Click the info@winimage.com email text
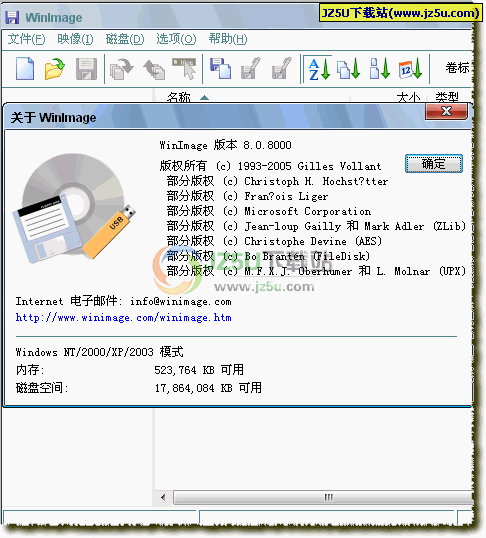 click(x=181, y=302)
